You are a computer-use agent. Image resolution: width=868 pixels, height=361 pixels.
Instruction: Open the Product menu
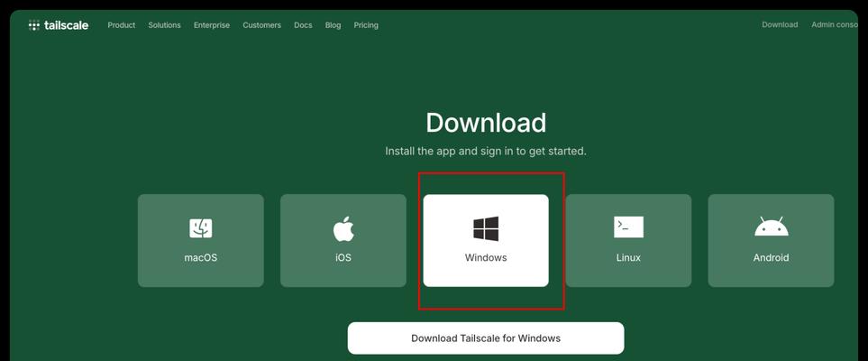(x=122, y=25)
